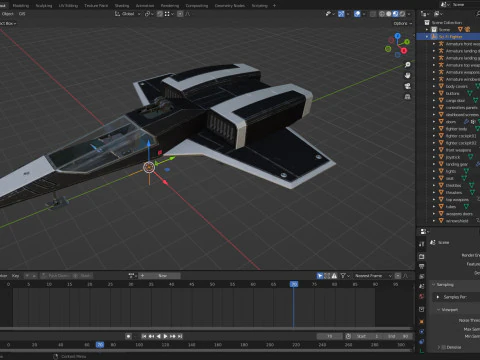Switch to the Sculpting workspace tab
480x360 pixels.
(x=44, y=5)
